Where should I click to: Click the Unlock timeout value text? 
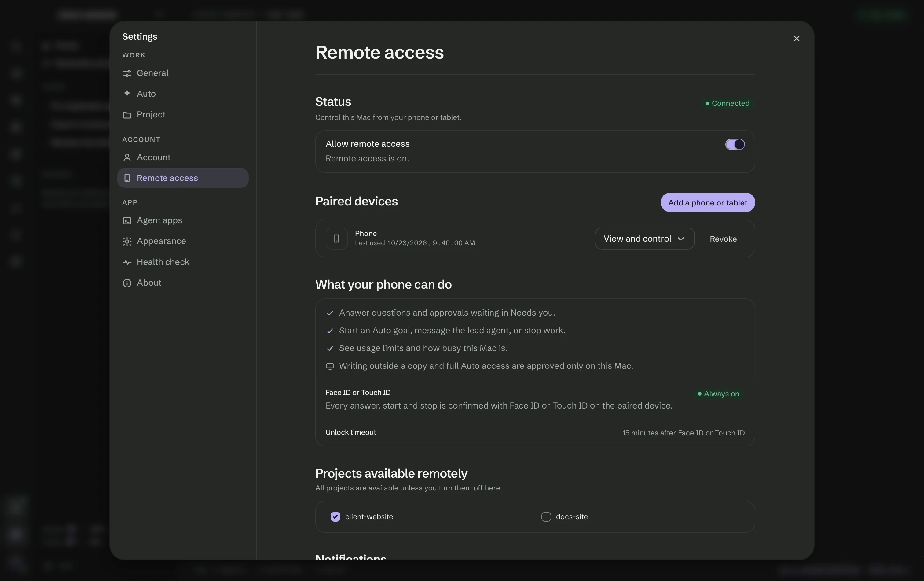click(684, 433)
